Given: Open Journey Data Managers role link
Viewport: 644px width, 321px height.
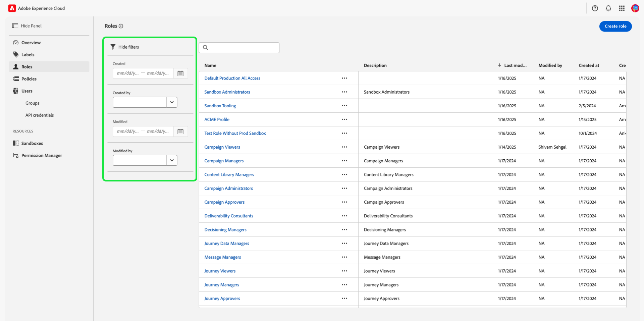Looking at the screenshot, I should (x=227, y=243).
